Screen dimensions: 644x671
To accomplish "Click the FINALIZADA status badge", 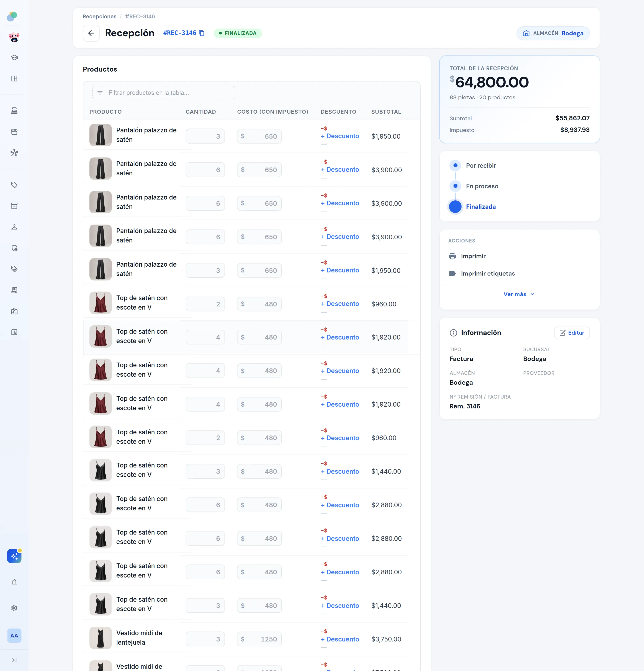I will click(x=238, y=33).
